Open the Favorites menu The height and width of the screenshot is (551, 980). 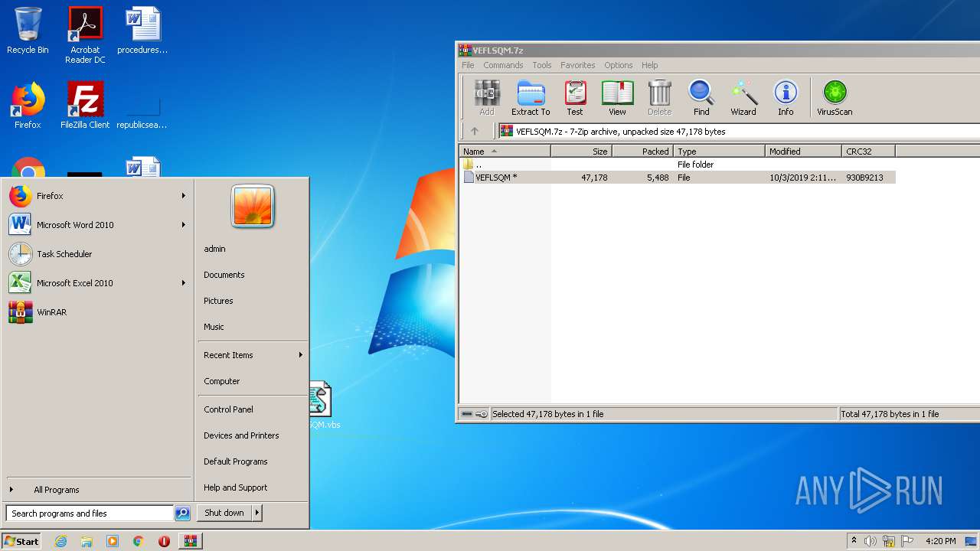tap(577, 65)
